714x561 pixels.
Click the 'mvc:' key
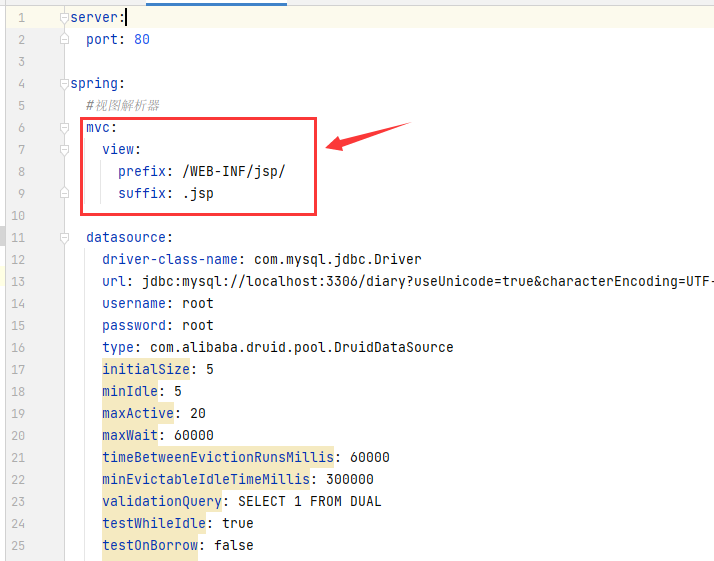point(102,128)
